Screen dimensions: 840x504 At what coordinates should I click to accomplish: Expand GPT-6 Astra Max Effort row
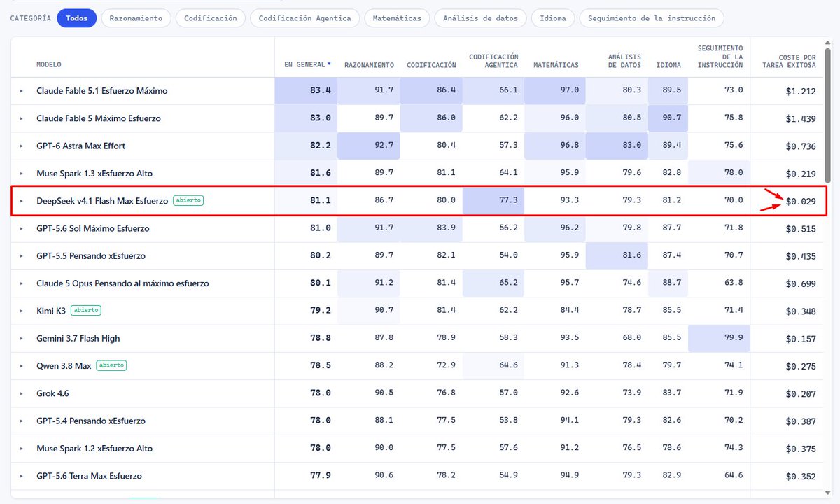pos(21,146)
